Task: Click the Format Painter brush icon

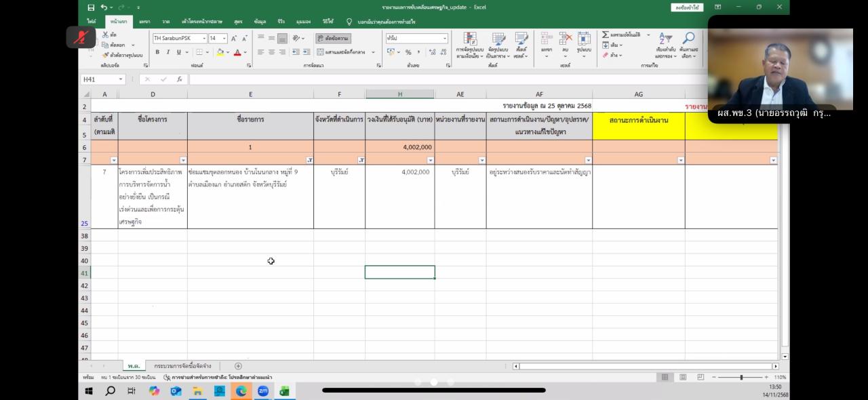Action: tap(105, 55)
